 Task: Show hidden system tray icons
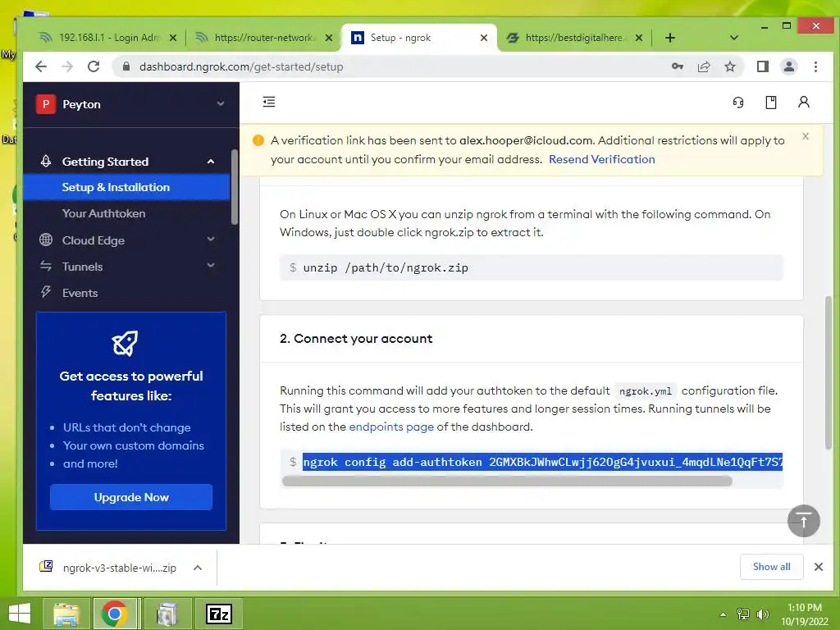[x=724, y=614]
